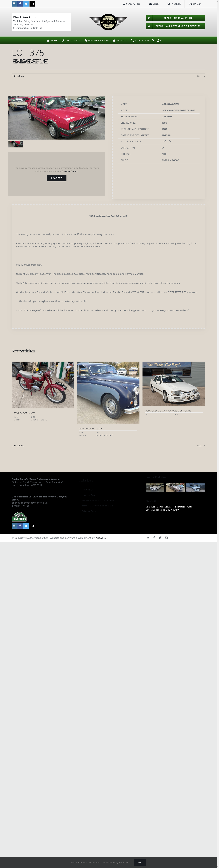Open Privacy Policy footer link
219x868 pixels.
(x=90, y=511)
